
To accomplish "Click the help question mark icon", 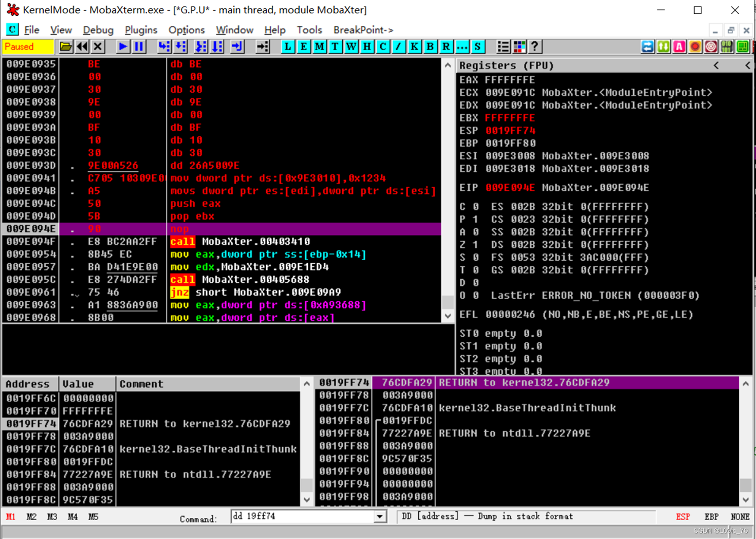I will click(x=535, y=47).
